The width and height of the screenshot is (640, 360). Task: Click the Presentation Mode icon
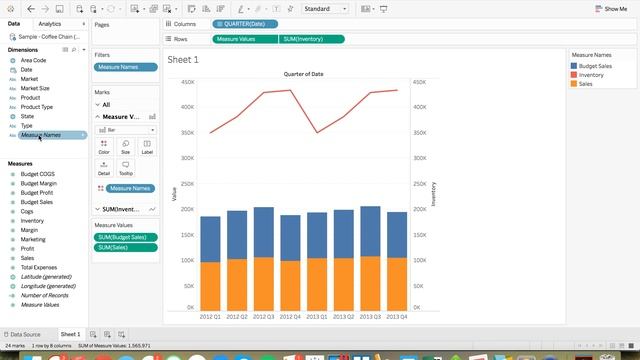[384, 9]
